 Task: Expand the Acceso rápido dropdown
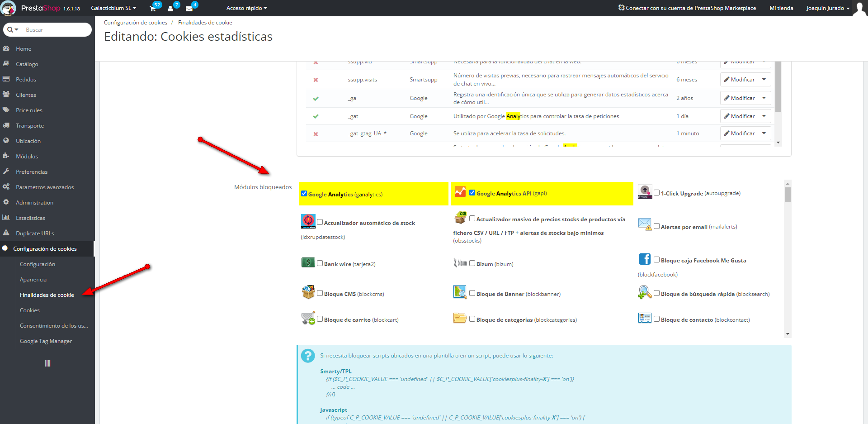(x=247, y=8)
